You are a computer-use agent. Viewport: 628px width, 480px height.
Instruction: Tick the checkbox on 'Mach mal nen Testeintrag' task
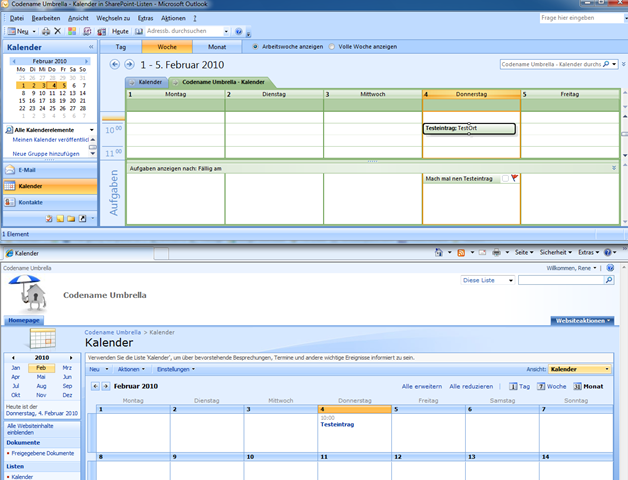505,178
